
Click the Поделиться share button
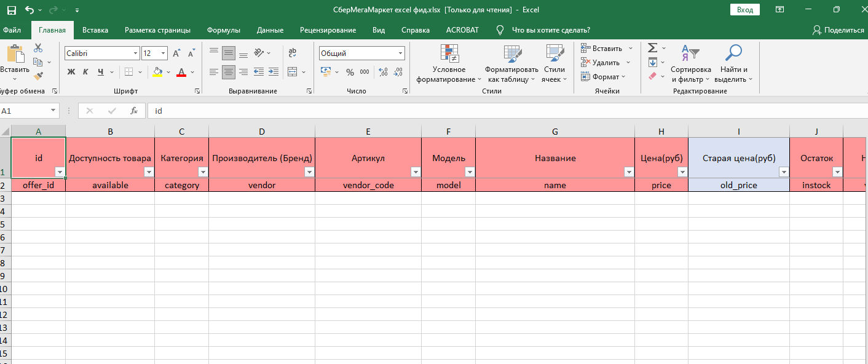click(x=838, y=30)
